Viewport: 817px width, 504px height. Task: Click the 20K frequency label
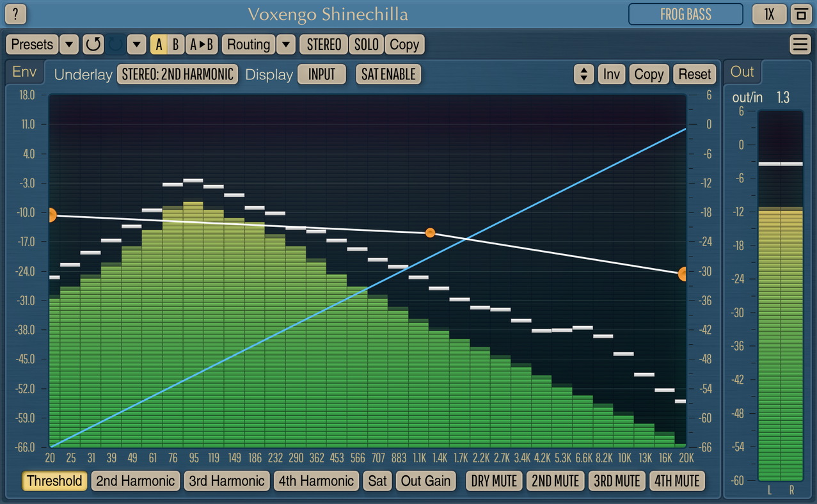[x=686, y=458]
